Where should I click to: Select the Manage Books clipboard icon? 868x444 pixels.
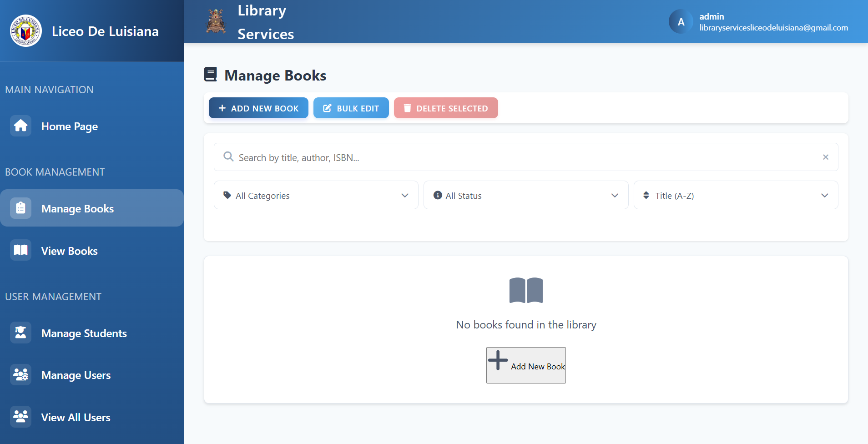(x=20, y=208)
